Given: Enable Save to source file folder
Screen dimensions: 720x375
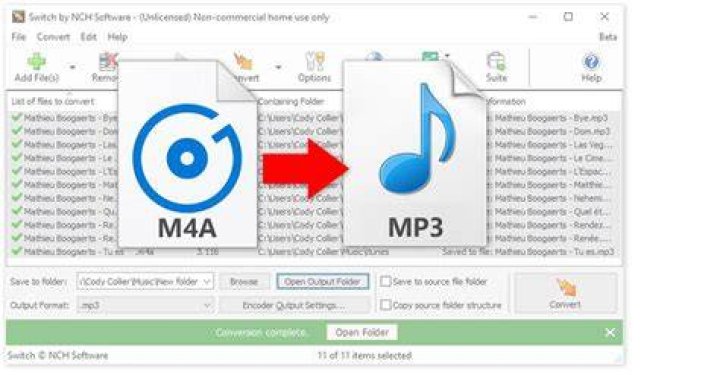Looking at the screenshot, I should [x=386, y=281].
